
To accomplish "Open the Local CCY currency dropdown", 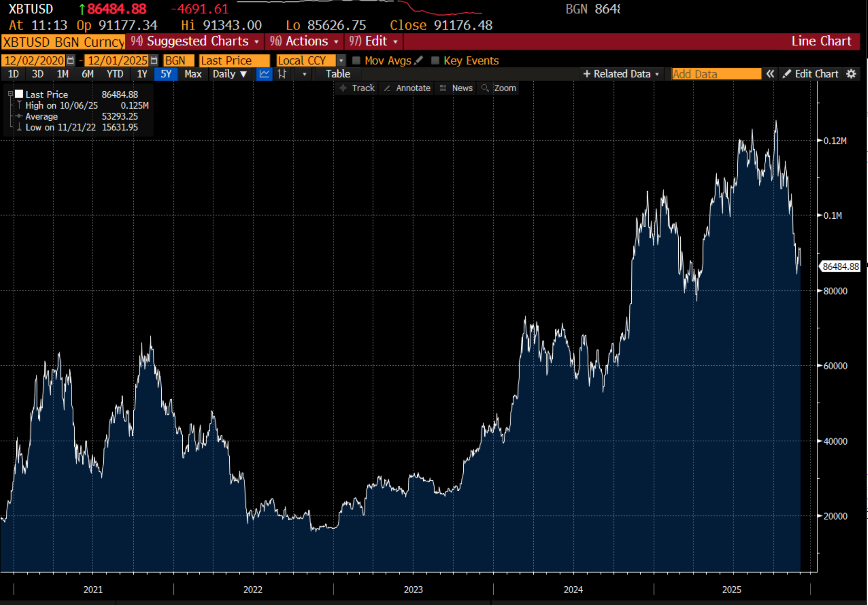I will point(341,61).
